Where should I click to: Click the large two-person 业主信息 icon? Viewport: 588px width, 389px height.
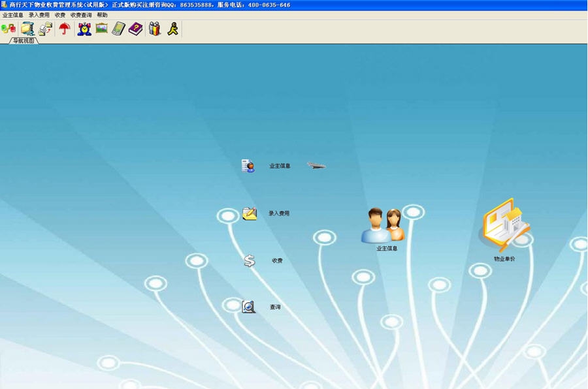pos(383,225)
